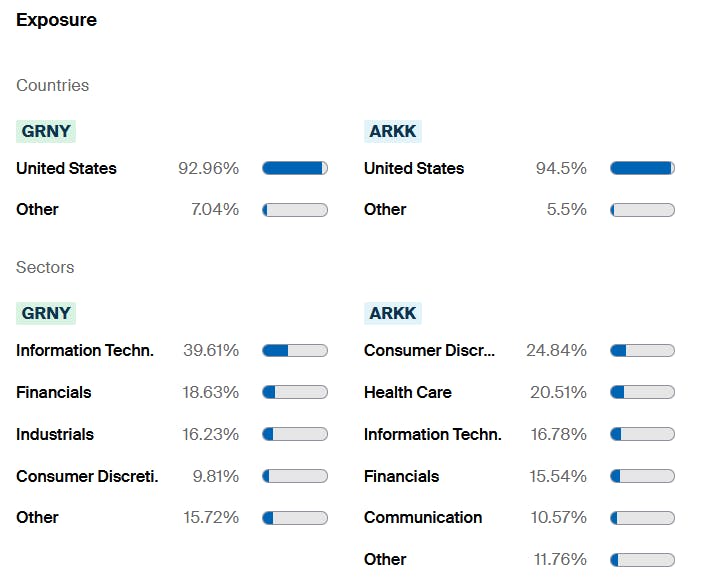Viewport: 701px width, 582px height.
Task: Click the 11.76% Other sector value
Action: (558, 559)
